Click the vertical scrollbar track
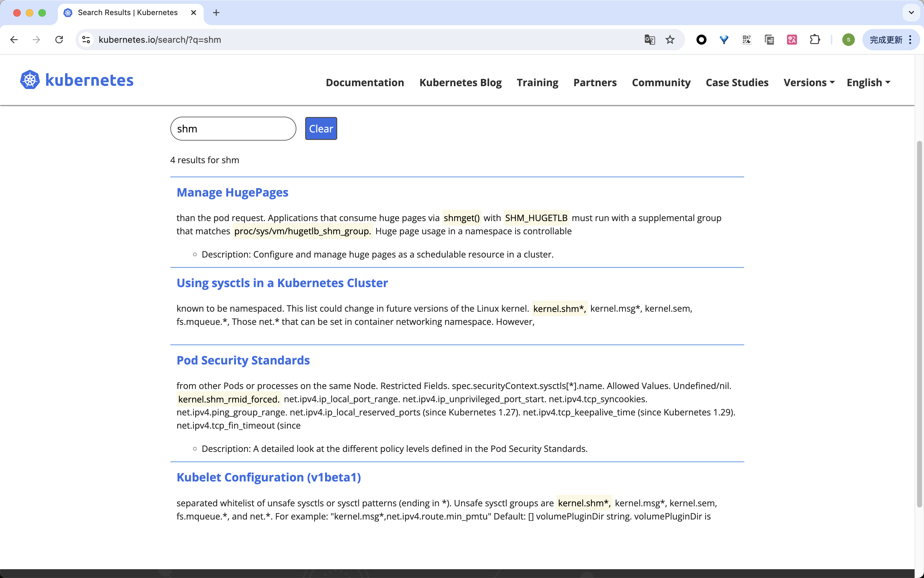 [919, 499]
